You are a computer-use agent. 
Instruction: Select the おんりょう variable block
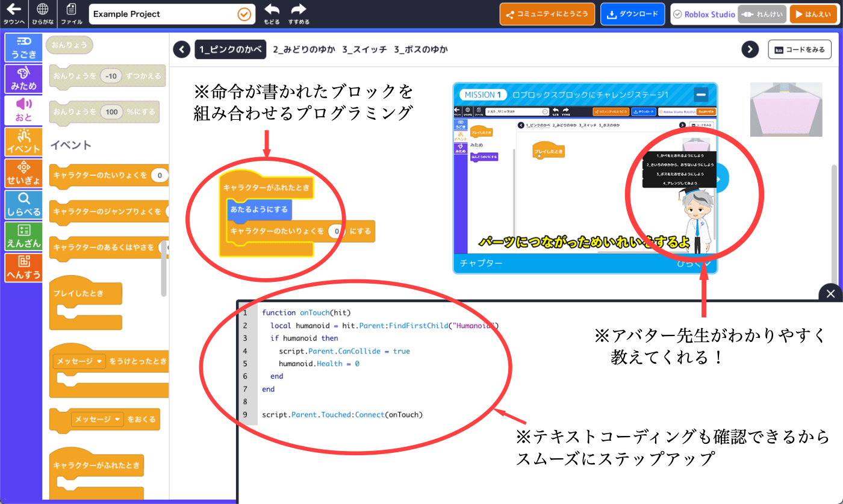pyautogui.click(x=70, y=45)
